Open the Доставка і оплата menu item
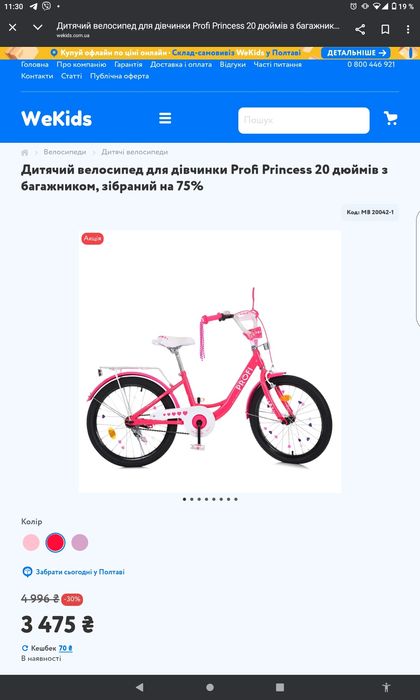Image resolution: width=420 pixels, height=700 pixels. pyautogui.click(x=181, y=64)
